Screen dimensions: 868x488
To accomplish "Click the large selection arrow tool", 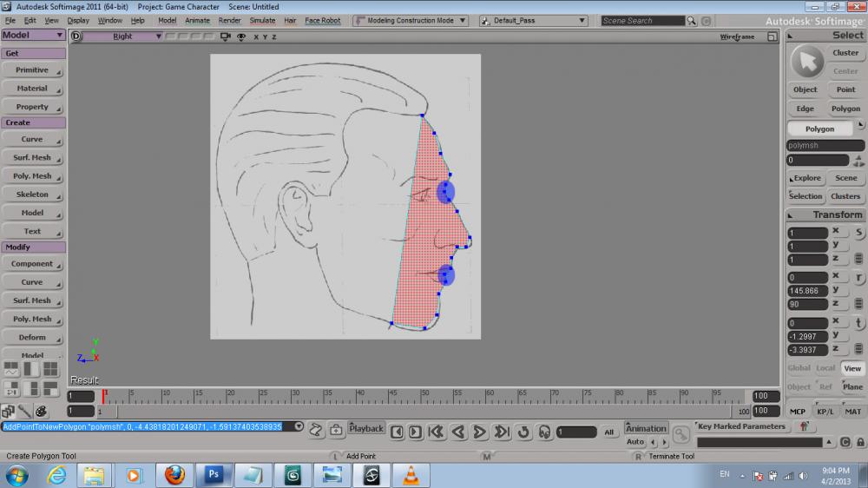I will click(x=807, y=61).
